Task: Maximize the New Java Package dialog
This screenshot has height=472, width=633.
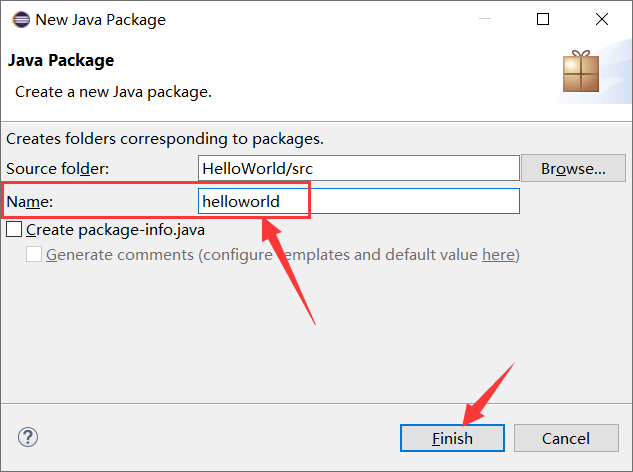Action: coord(543,19)
